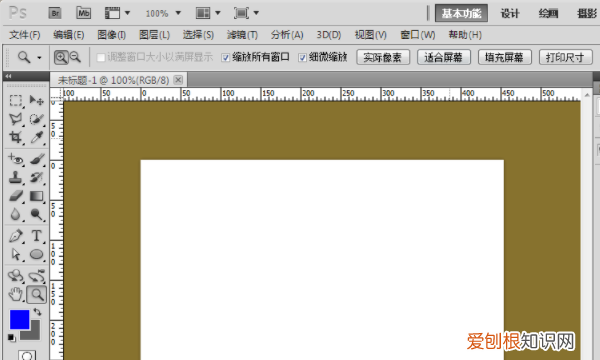The height and width of the screenshot is (360, 600).
Task: Choose Zoom Out mode in options bar
Action: [x=75, y=57]
